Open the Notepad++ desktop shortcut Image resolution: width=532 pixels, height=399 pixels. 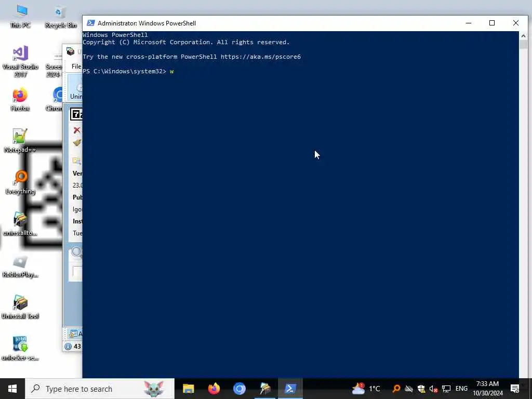click(20, 140)
